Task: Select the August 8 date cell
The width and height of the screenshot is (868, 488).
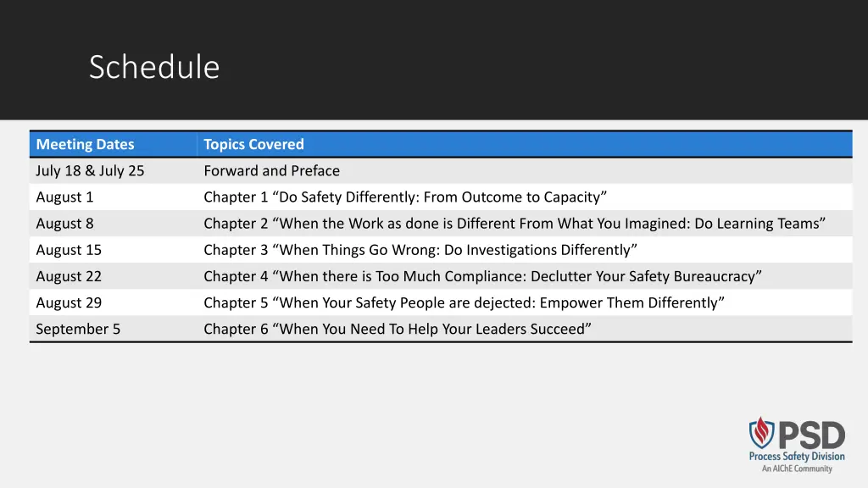Action: tap(113, 224)
